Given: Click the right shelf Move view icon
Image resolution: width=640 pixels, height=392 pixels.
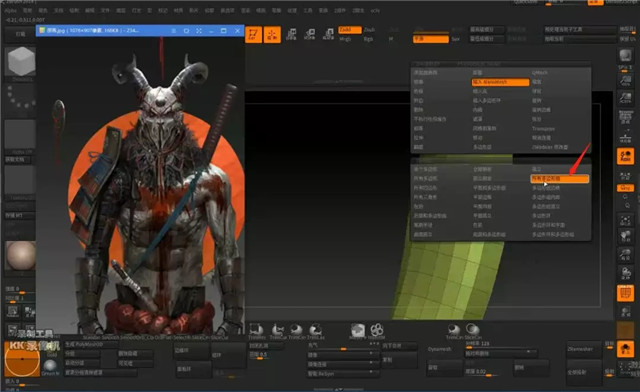Looking at the screenshot, I should tap(625, 237).
